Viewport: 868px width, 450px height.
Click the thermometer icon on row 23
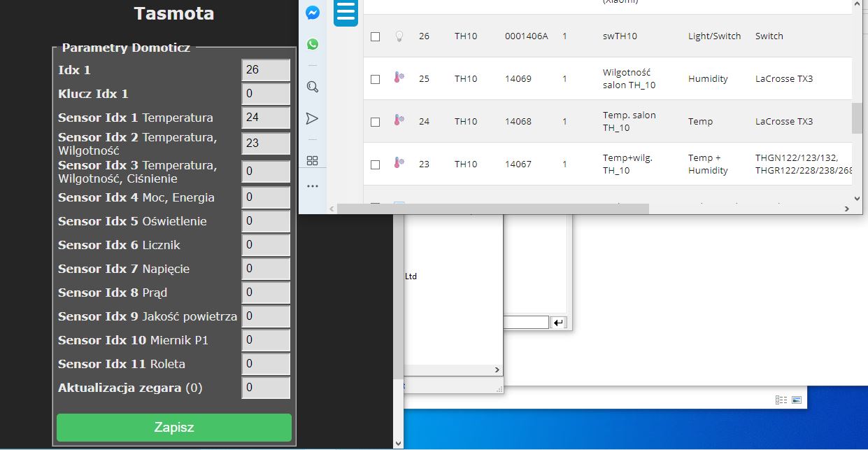pos(399,164)
